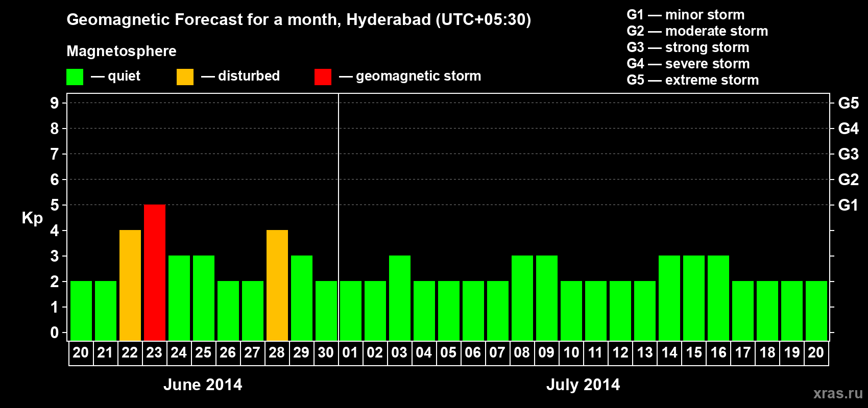Image resolution: width=868 pixels, height=408 pixels.
Task: Click the '— disturbed' legend text
Action: pos(240,76)
